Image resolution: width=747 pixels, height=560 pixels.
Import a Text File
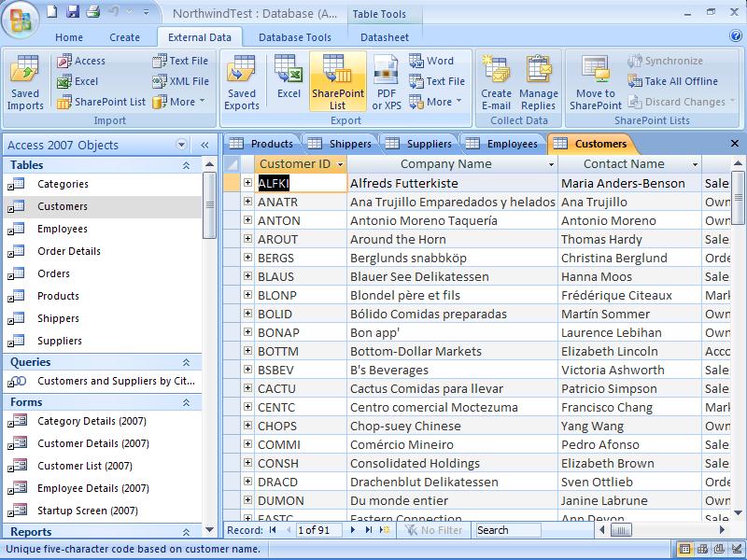click(180, 61)
